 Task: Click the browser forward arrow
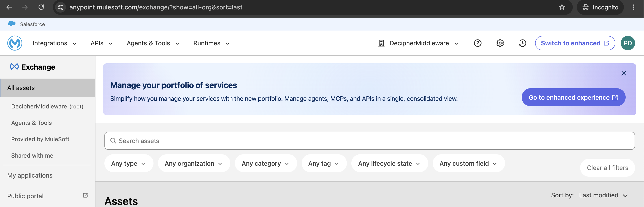pos(25,7)
